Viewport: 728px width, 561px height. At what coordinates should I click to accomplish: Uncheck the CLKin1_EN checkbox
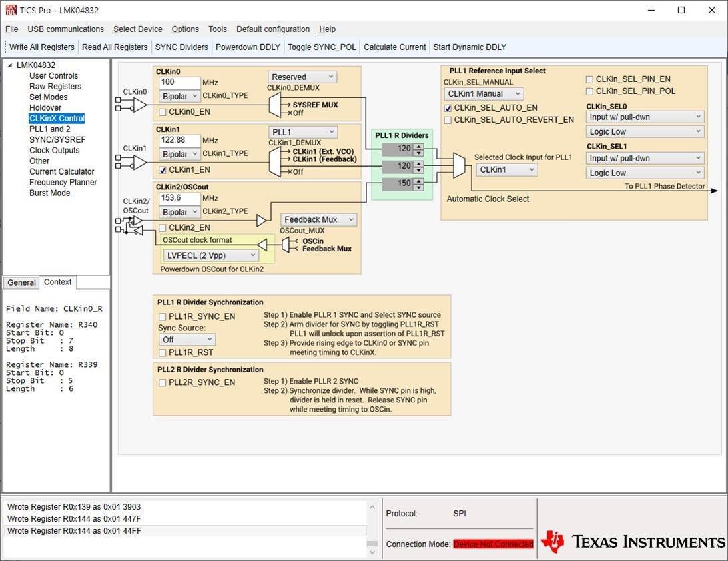[x=162, y=170]
